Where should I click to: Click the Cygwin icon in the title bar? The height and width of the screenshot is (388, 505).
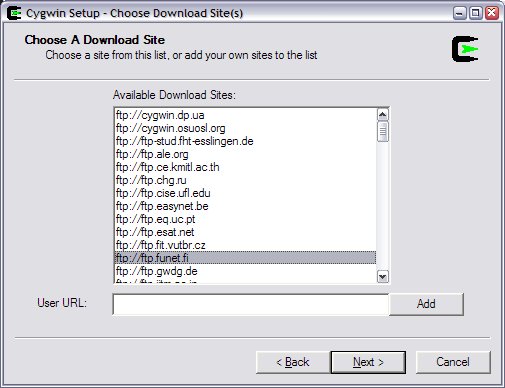14,13
